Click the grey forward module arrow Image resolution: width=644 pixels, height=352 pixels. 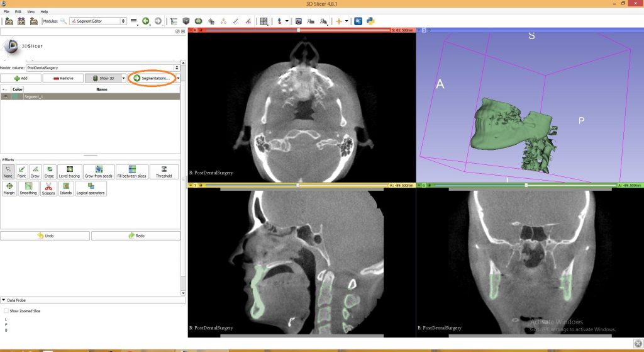point(158,21)
